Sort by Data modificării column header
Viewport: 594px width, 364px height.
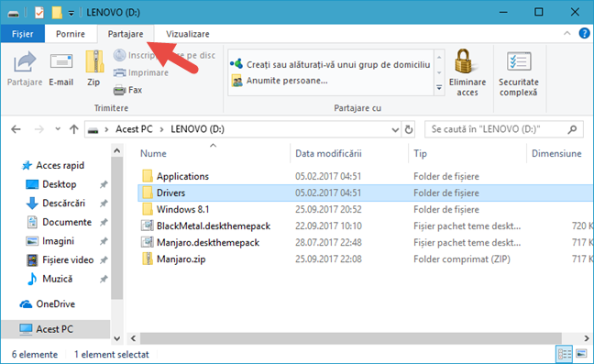pyautogui.click(x=328, y=153)
